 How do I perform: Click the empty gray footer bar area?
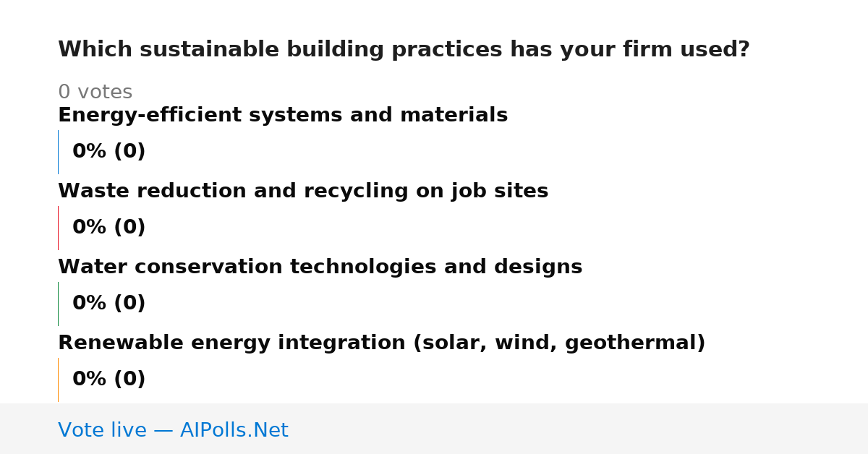pyautogui.click(x=579, y=429)
